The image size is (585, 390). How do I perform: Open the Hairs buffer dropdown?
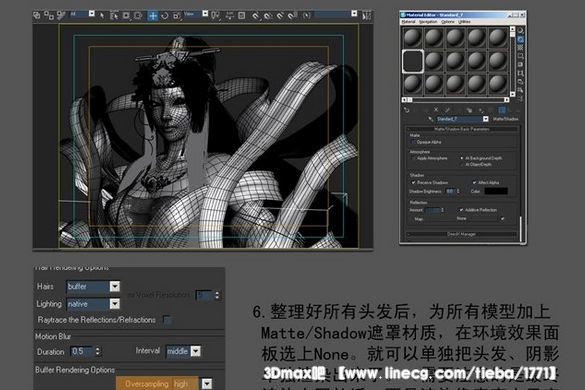pos(115,286)
